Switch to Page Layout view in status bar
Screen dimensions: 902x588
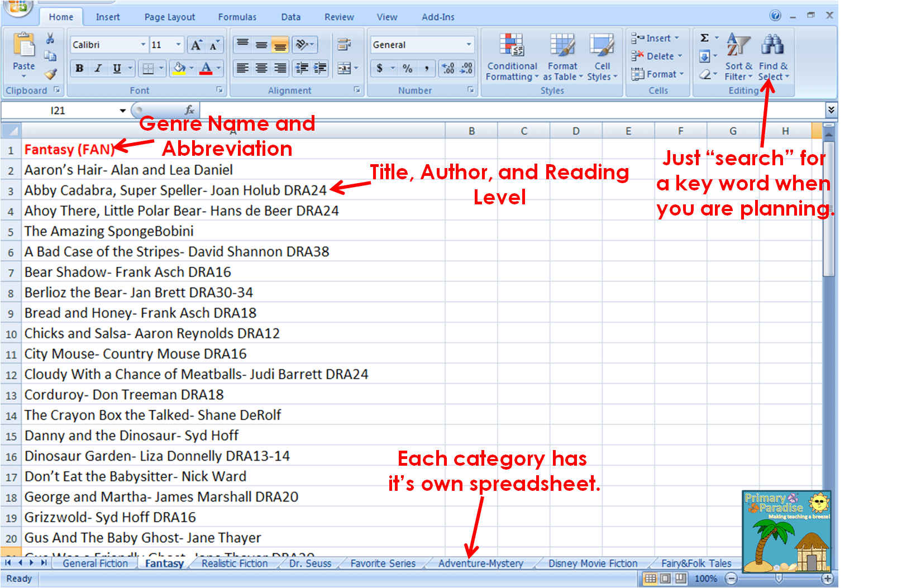(x=666, y=579)
